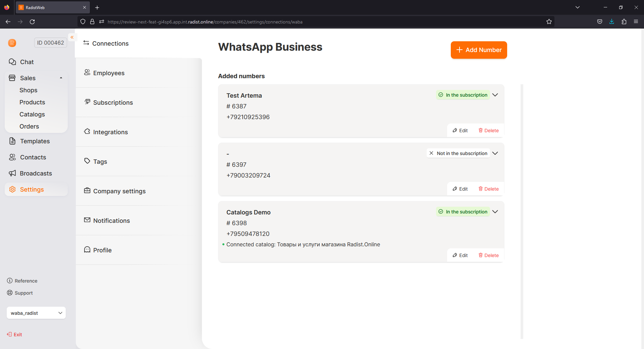This screenshot has width=644, height=349.
Task: Click the Add Number button
Action: coord(479,50)
